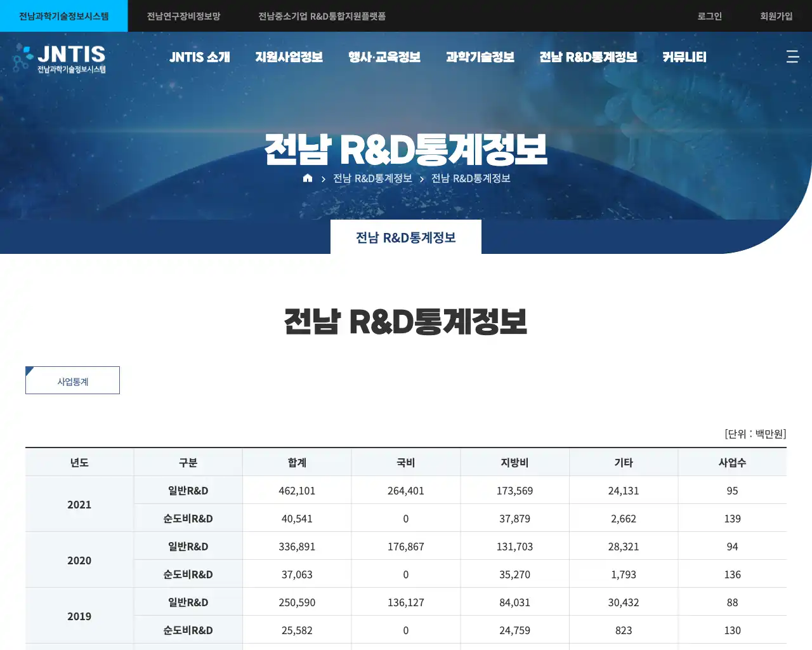This screenshot has width=812, height=650.
Task: Click the 회원가입 link
Action: click(776, 16)
